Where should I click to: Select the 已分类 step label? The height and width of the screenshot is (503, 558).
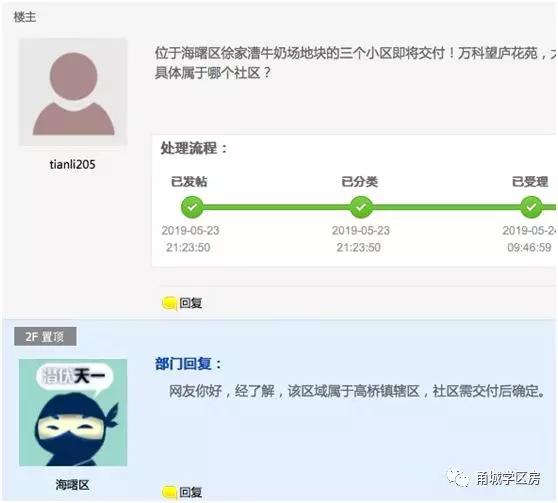coord(360,181)
